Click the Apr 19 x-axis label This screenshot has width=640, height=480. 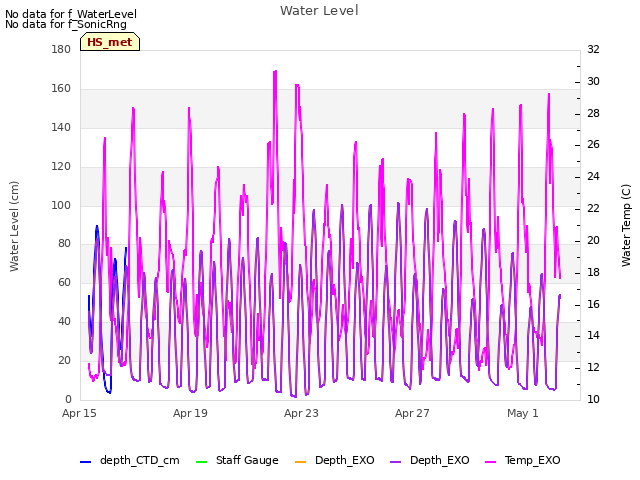pos(190,413)
